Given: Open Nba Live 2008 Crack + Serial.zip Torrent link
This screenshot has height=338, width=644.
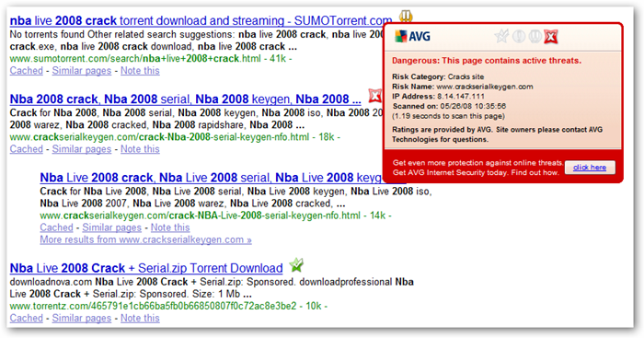Looking at the screenshot, I should (146, 268).
